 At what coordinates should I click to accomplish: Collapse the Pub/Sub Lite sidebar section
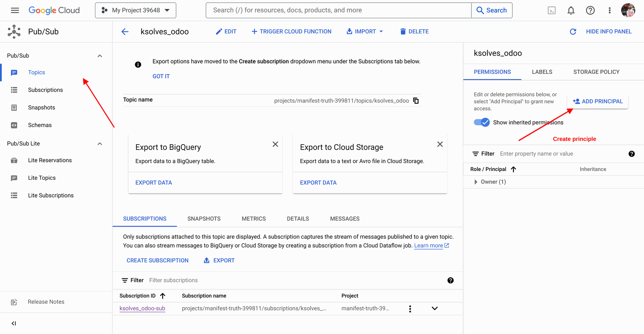(100, 144)
